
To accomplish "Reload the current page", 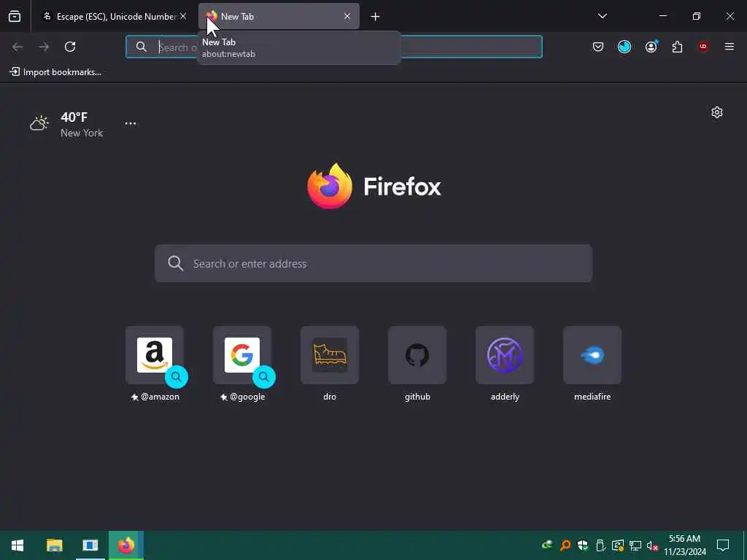I will [x=70, y=47].
